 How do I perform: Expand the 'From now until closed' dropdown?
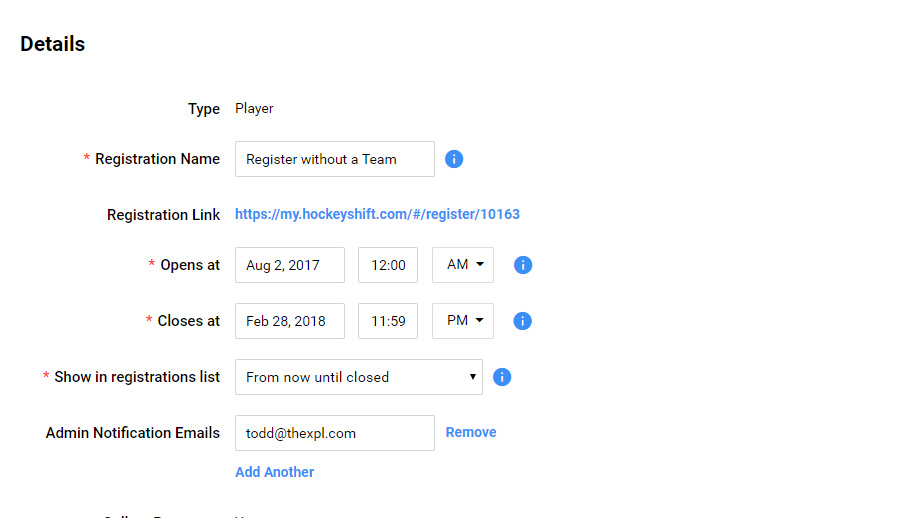point(358,377)
